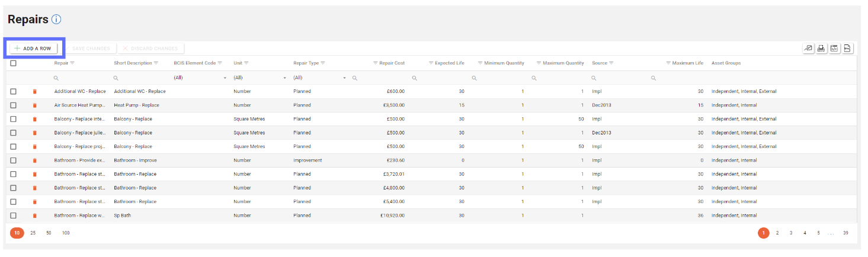Screen dimensions: 868x257
Task: Select checkbox for Bathroom Sp Bath row
Action: [13, 216]
